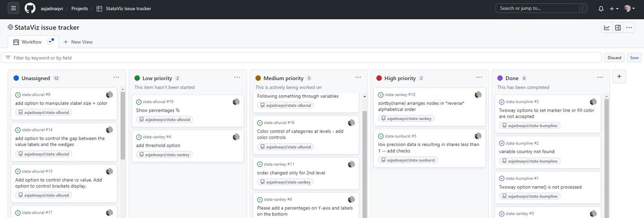Click assignee avatar on stata-sankey #10 card
The width and height of the screenshot is (644, 218).
click(x=478, y=95)
